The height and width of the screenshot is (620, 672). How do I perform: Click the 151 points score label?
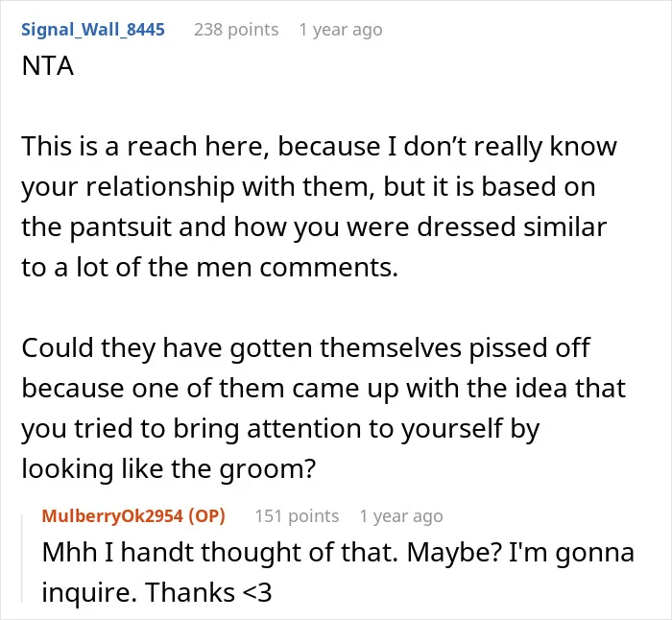tap(297, 516)
